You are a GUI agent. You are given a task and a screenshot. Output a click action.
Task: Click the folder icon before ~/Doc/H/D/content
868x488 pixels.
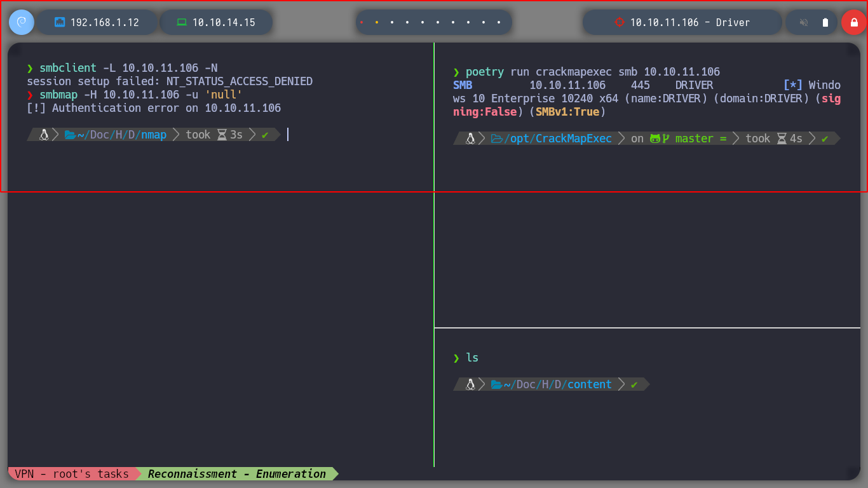pyautogui.click(x=497, y=384)
